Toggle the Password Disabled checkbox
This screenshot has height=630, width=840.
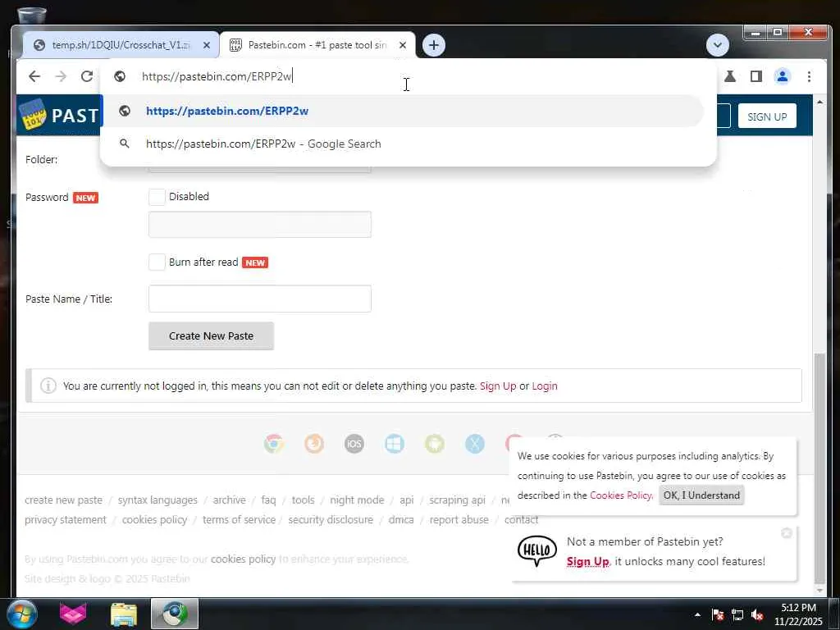157,197
